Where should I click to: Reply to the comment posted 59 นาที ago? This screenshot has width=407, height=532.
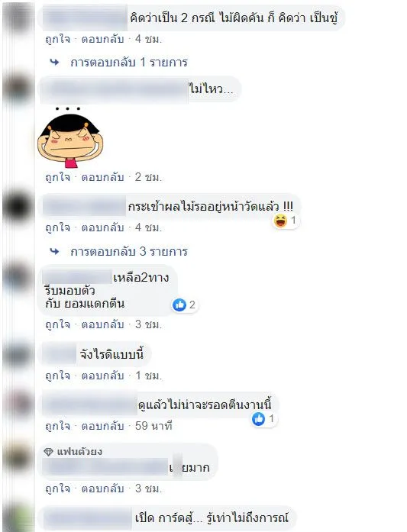(x=102, y=426)
